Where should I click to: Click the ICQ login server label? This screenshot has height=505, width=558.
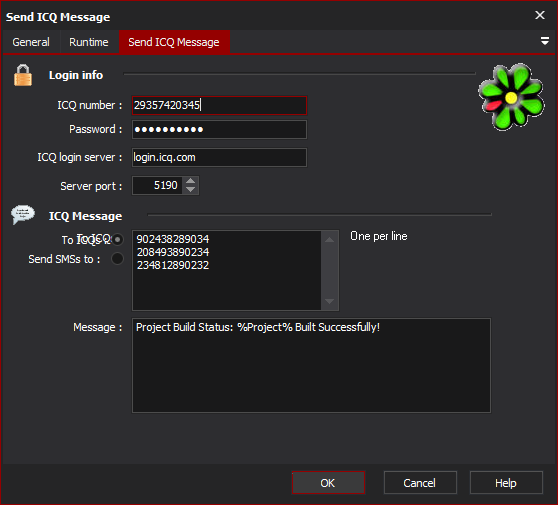click(x=80, y=157)
